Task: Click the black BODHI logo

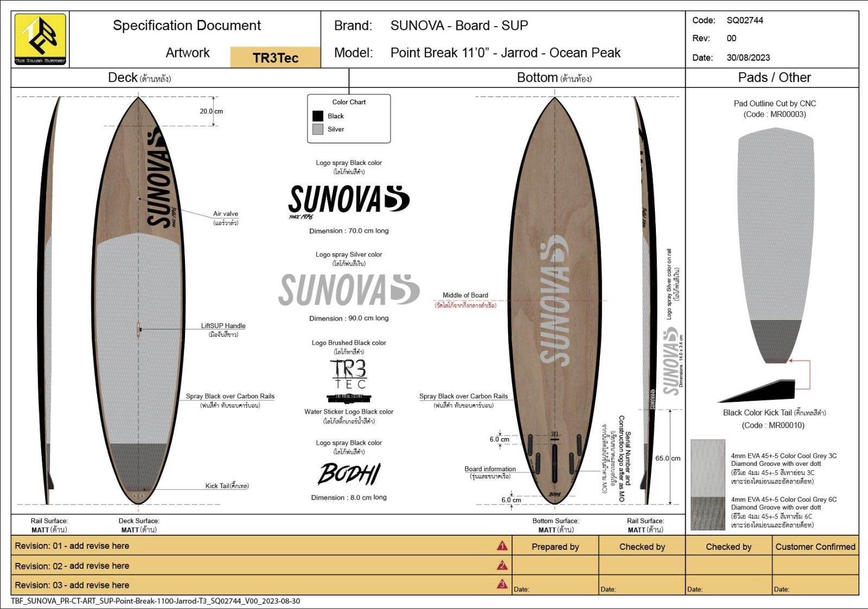Action: (x=349, y=473)
